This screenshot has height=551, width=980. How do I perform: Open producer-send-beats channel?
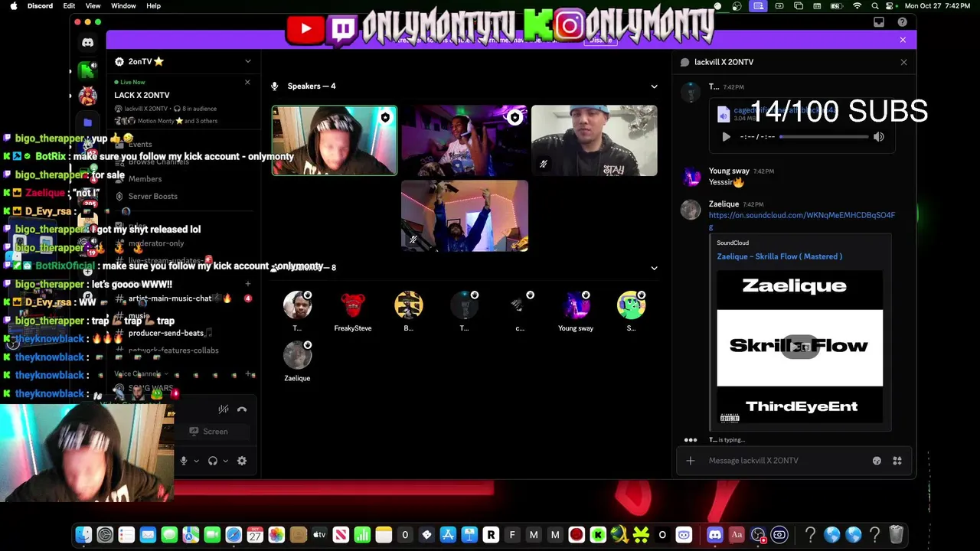166,334
